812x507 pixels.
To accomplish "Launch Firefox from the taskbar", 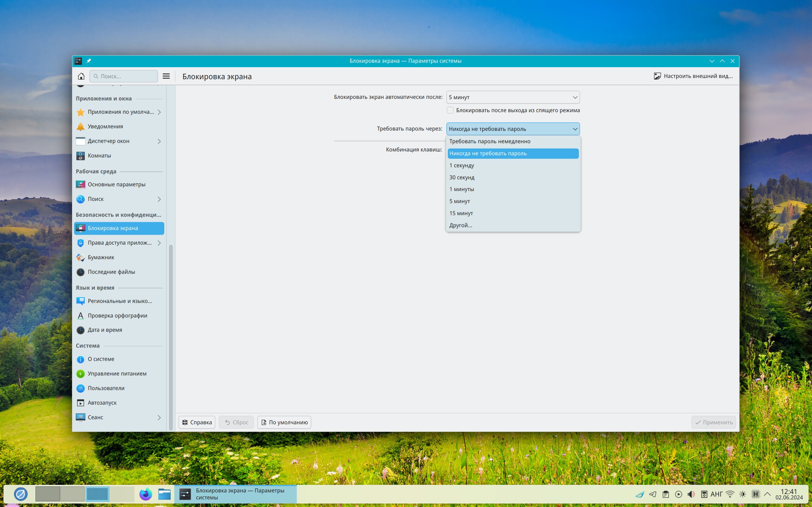I will coord(146,494).
